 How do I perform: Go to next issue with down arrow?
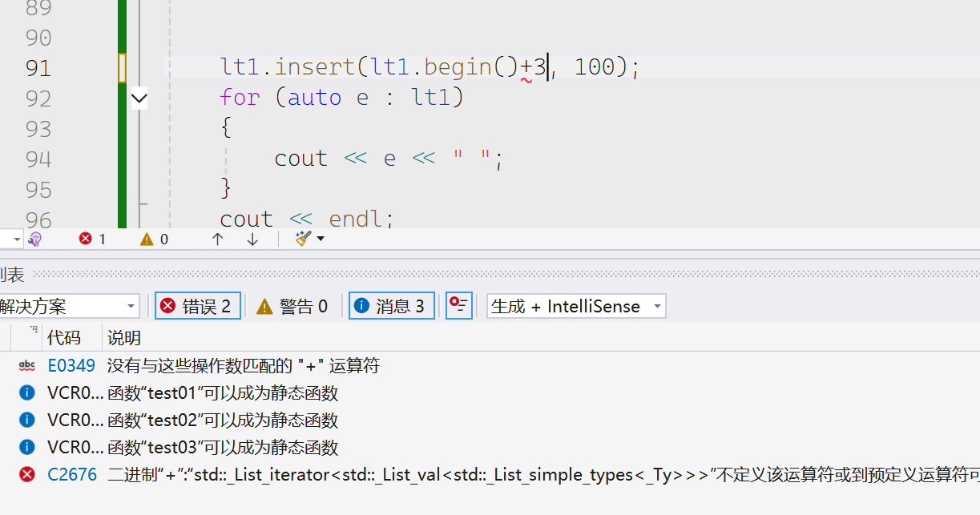(x=252, y=239)
